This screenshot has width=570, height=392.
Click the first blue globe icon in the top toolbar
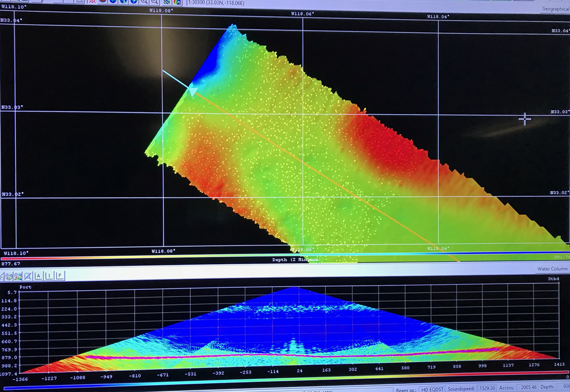[113, 1]
